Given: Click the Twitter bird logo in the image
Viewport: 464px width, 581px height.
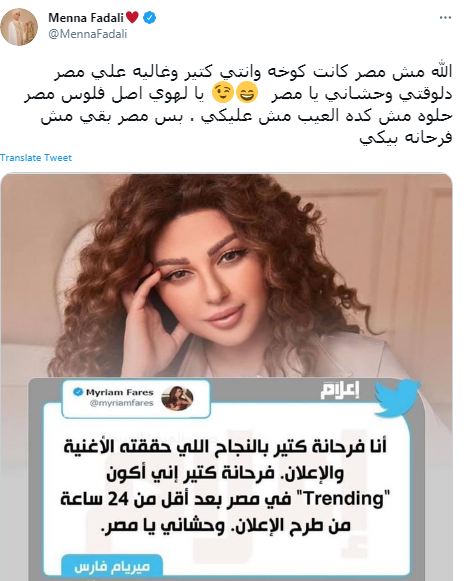Looking at the screenshot, I should coord(397,398).
